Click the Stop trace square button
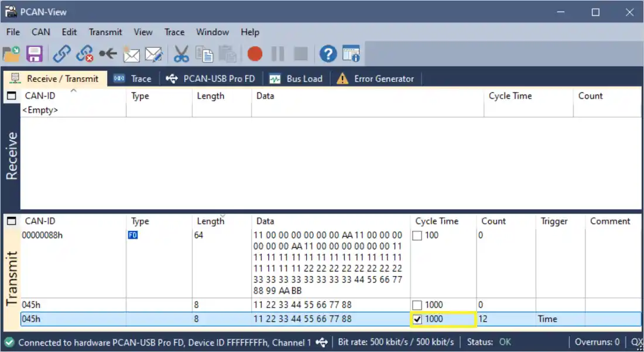 (301, 54)
